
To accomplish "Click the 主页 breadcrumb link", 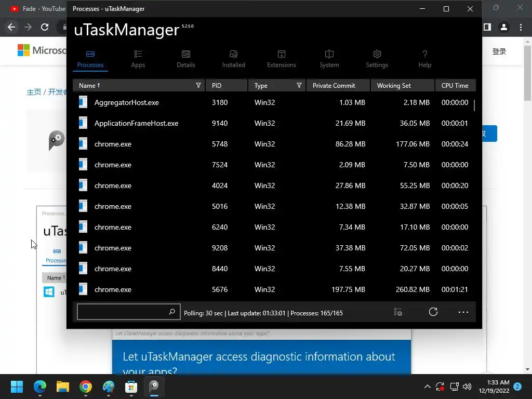I will click(34, 92).
